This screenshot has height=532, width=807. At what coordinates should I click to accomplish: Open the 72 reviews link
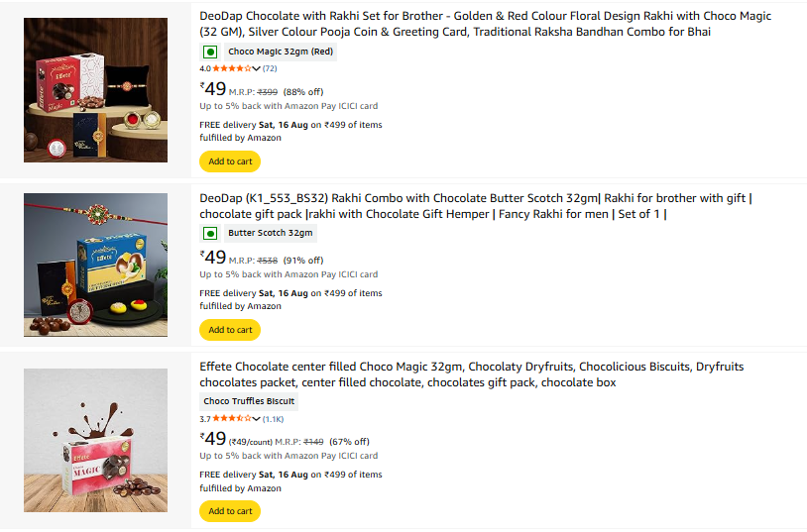(270, 68)
